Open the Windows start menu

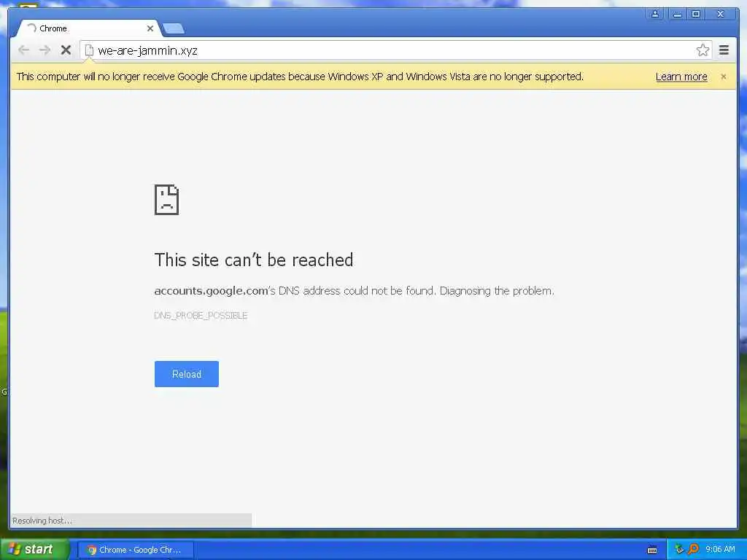[34, 549]
